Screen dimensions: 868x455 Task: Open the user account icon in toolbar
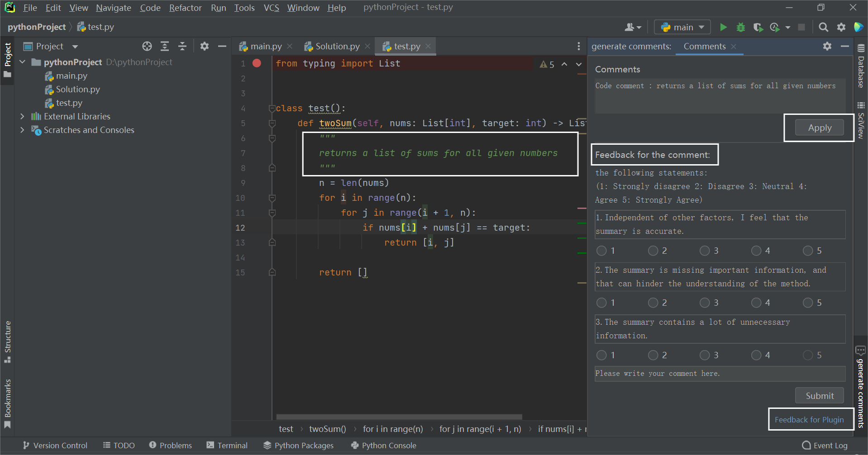[633, 27]
